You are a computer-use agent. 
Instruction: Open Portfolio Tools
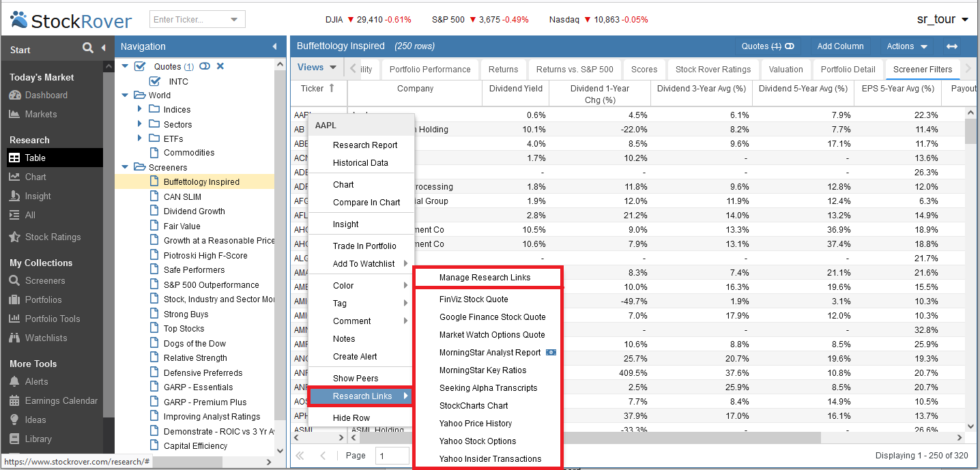pos(53,319)
